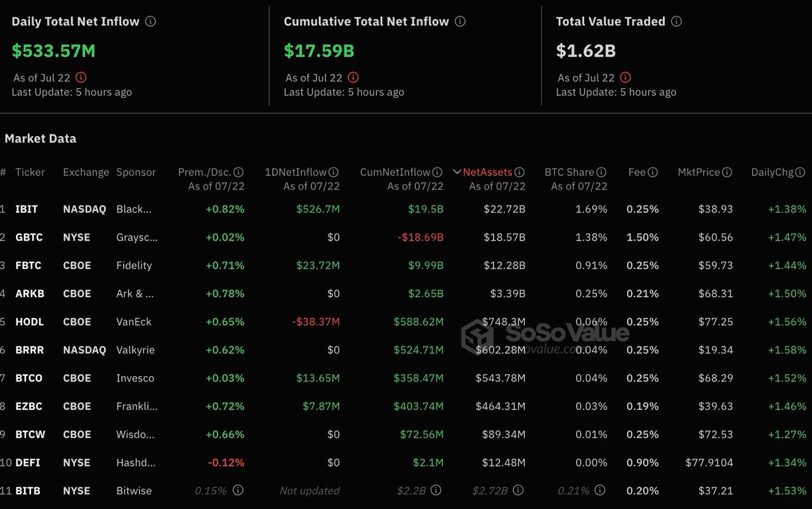Open the GBTC ticker row
812x509 pixels.
29,237
